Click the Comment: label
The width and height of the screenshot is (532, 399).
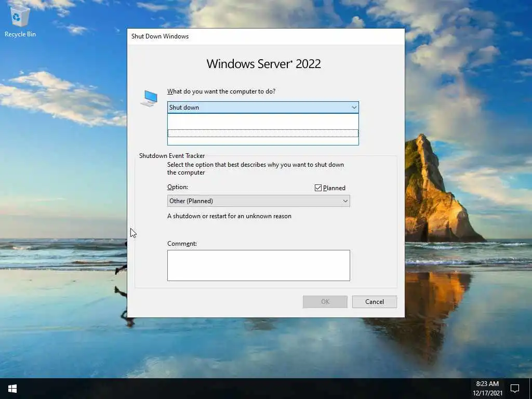pos(182,244)
